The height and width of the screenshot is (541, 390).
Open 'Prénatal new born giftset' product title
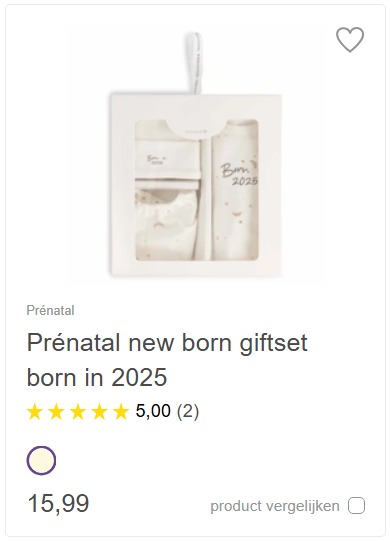coord(167,343)
